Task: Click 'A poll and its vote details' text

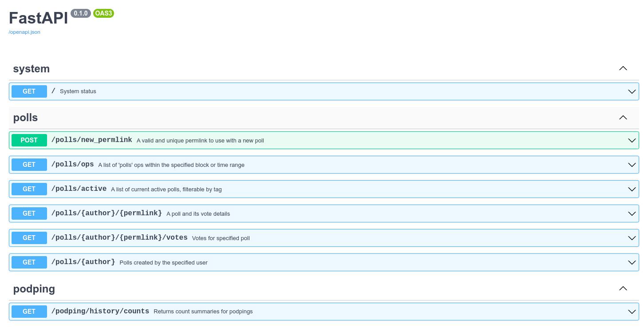Action: [x=198, y=214]
